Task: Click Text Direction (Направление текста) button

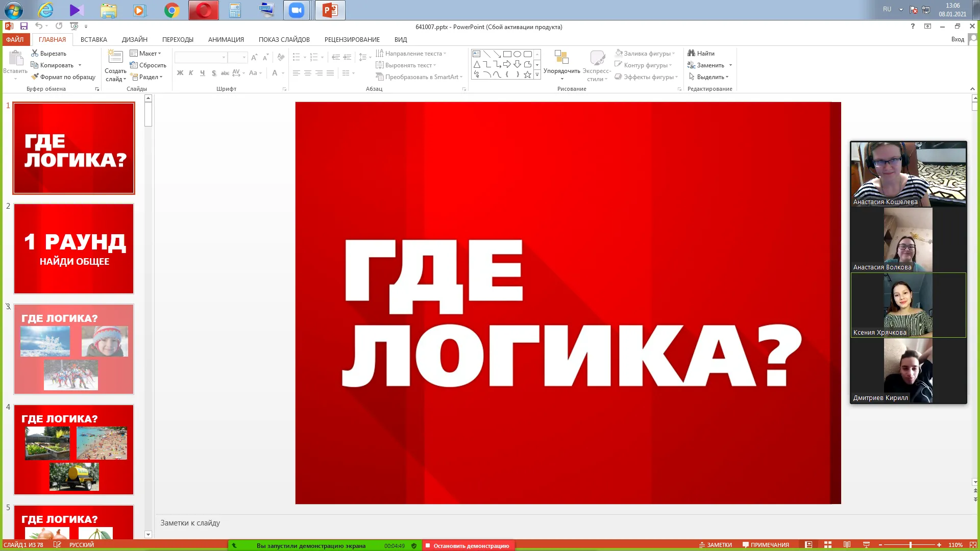Action: (411, 53)
